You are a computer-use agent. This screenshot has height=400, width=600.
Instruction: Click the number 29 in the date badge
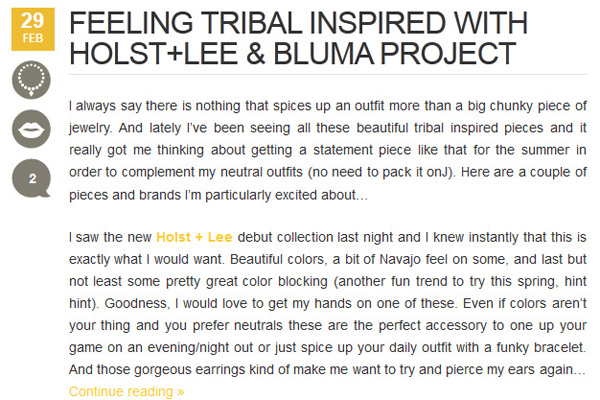31,18
